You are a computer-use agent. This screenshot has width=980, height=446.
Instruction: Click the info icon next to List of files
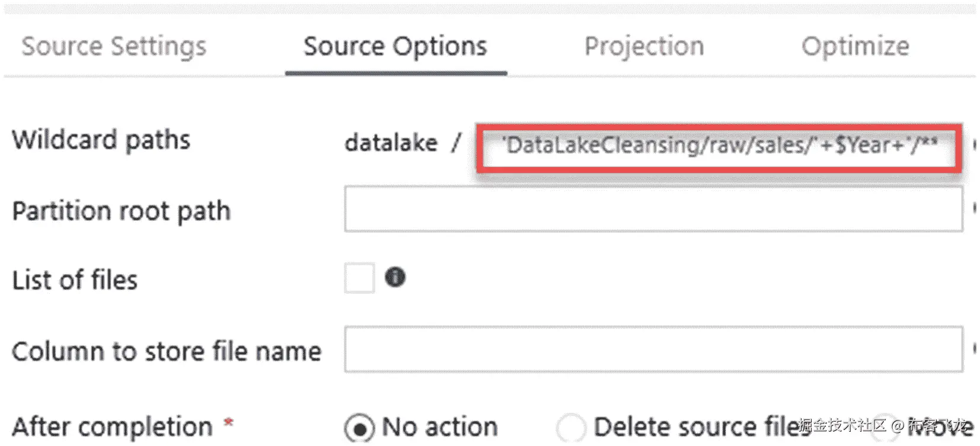pyautogui.click(x=395, y=277)
